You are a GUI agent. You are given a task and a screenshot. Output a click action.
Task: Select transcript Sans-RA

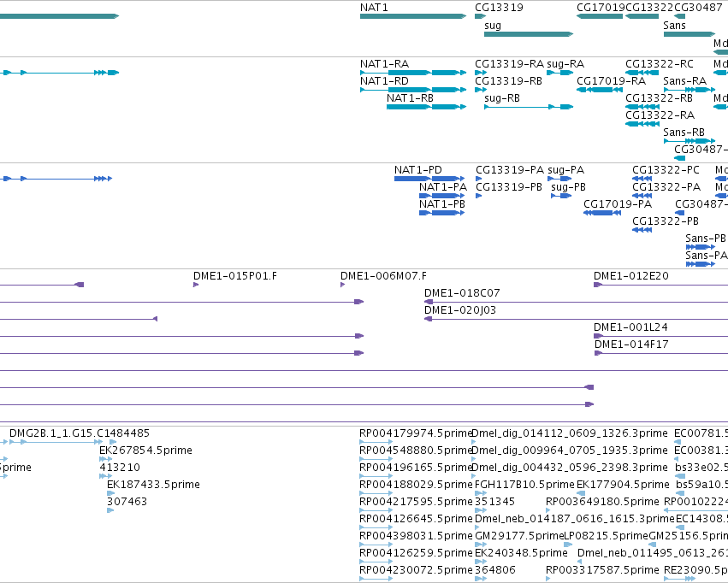[x=690, y=90]
